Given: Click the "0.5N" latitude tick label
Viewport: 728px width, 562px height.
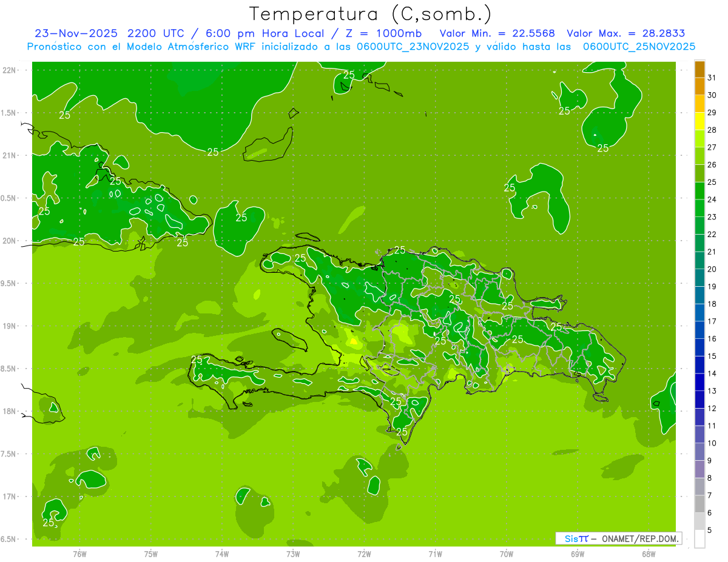Looking at the screenshot, I should (9, 198).
